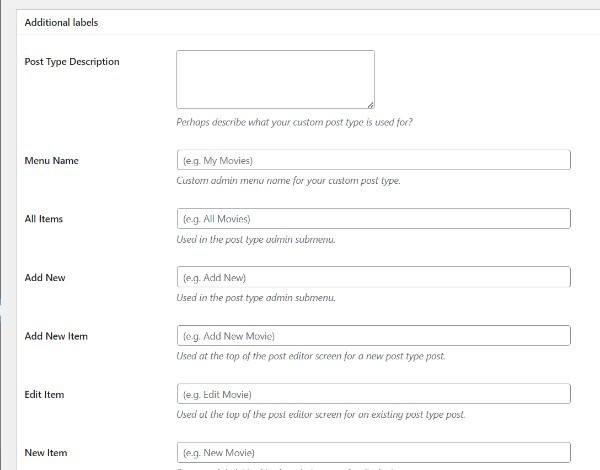The height and width of the screenshot is (470, 600).
Task: Focus the Edit Item input field
Action: pos(374,394)
